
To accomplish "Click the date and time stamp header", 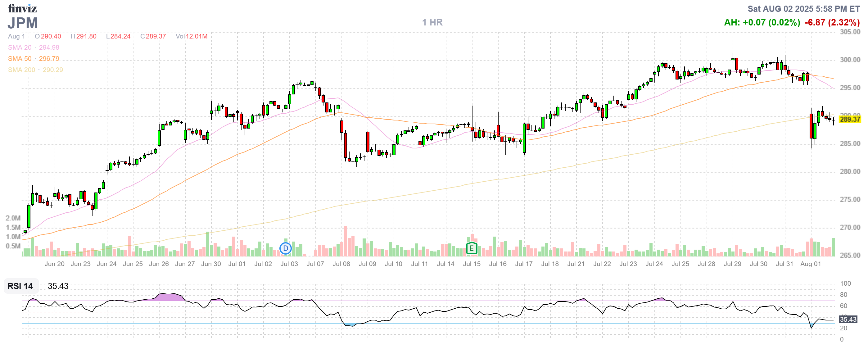I will coord(804,9).
